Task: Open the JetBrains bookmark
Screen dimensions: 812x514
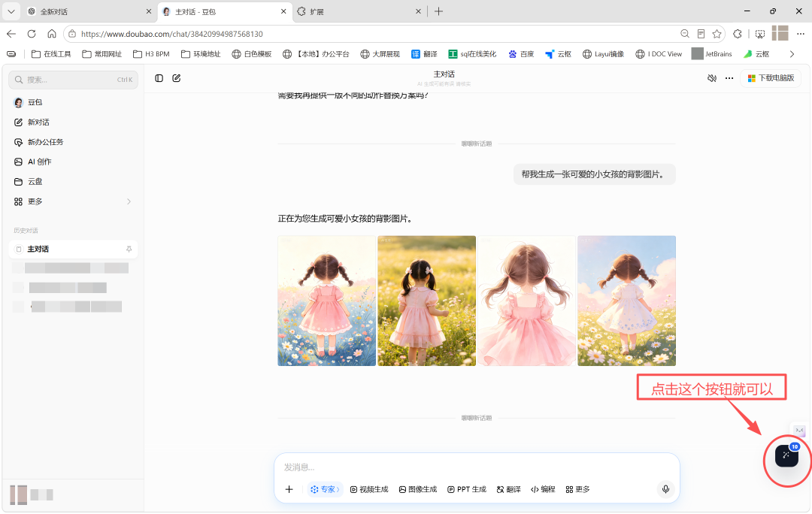Action: pyautogui.click(x=712, y=54)
